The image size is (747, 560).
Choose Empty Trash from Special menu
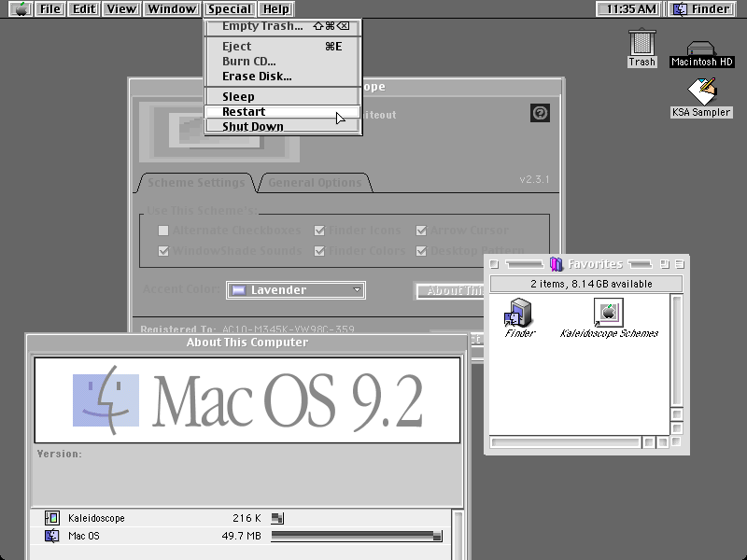pyautogui.click(x=283, y=26)
